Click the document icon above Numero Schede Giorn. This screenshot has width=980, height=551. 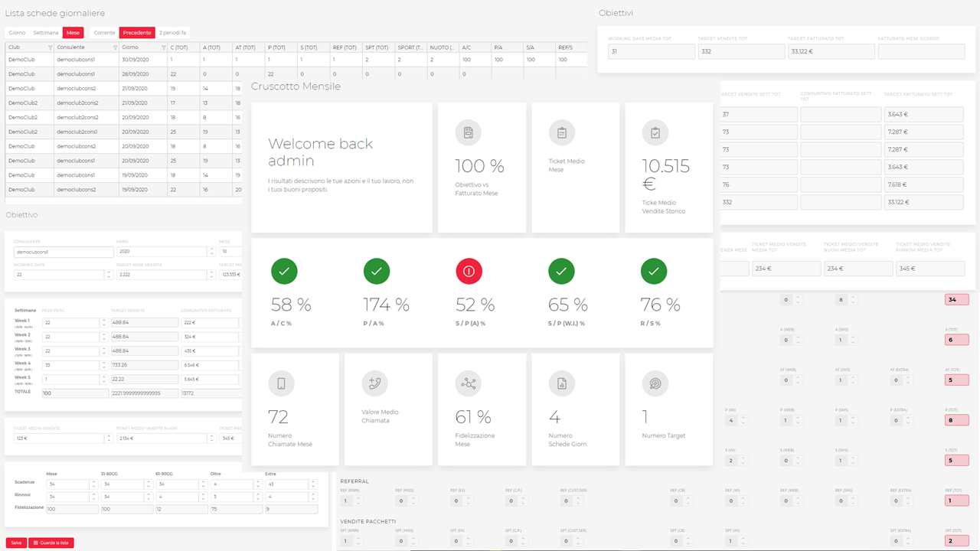(x=562, y=383)
